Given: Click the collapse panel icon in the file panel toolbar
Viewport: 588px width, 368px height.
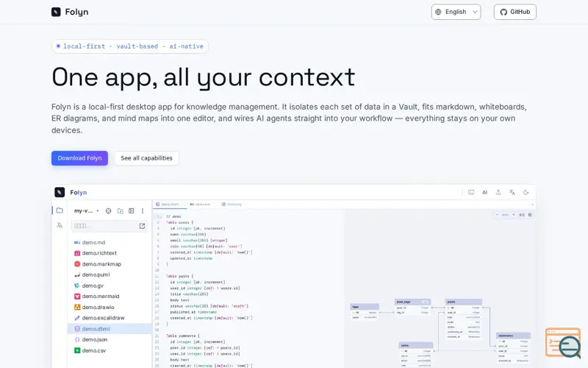Looking at the screenshot, I should [132, 211].
